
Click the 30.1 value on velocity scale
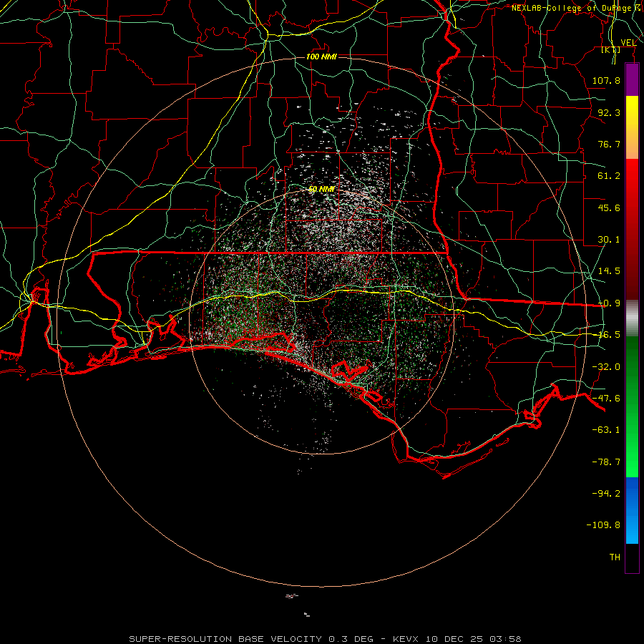pos(609,240)
